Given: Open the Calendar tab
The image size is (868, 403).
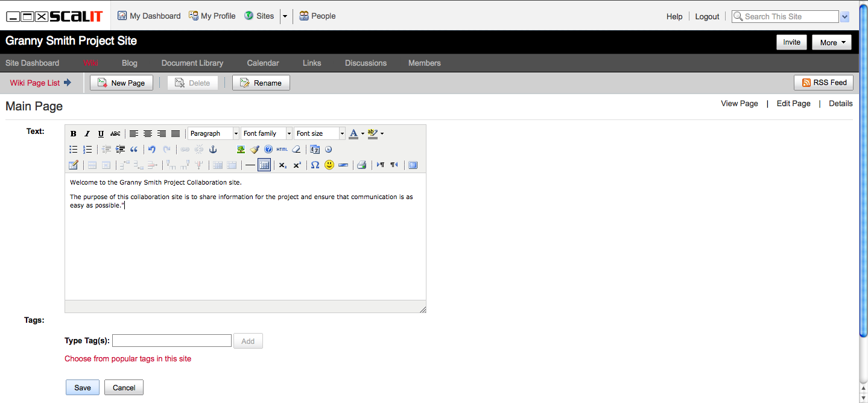Looking at the screenshot, I should tap(263, 63).
